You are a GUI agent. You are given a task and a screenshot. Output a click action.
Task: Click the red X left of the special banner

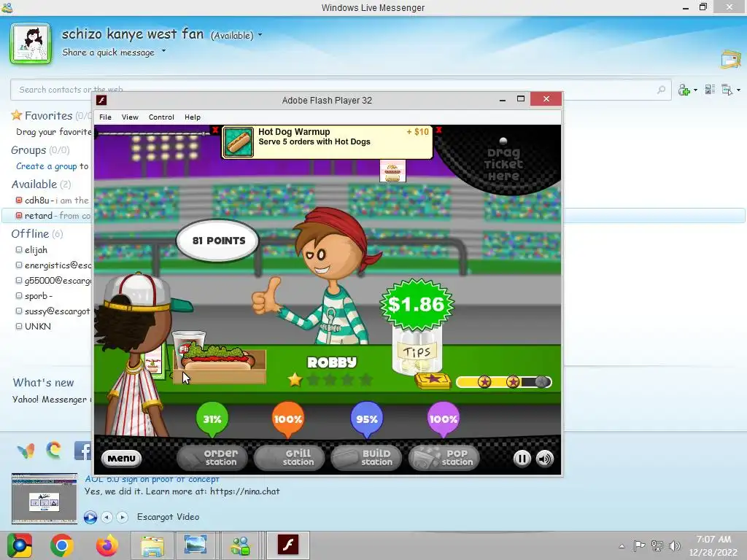click(215, 130)
